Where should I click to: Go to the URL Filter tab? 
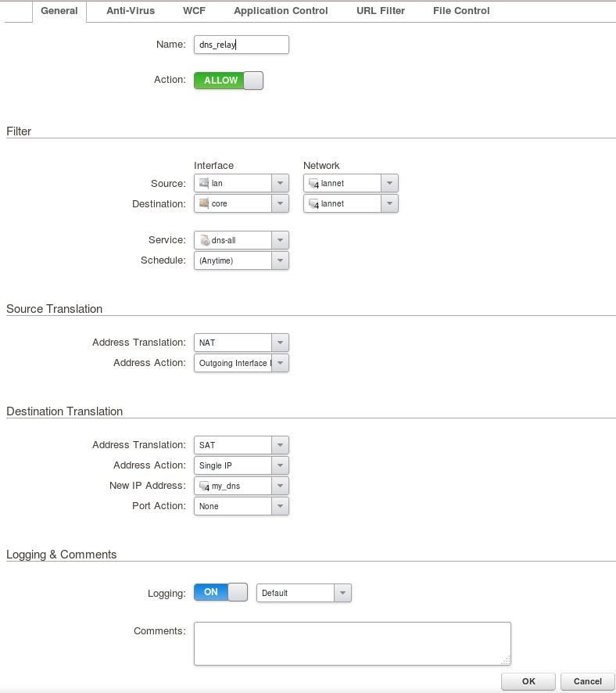pos(381,11)
